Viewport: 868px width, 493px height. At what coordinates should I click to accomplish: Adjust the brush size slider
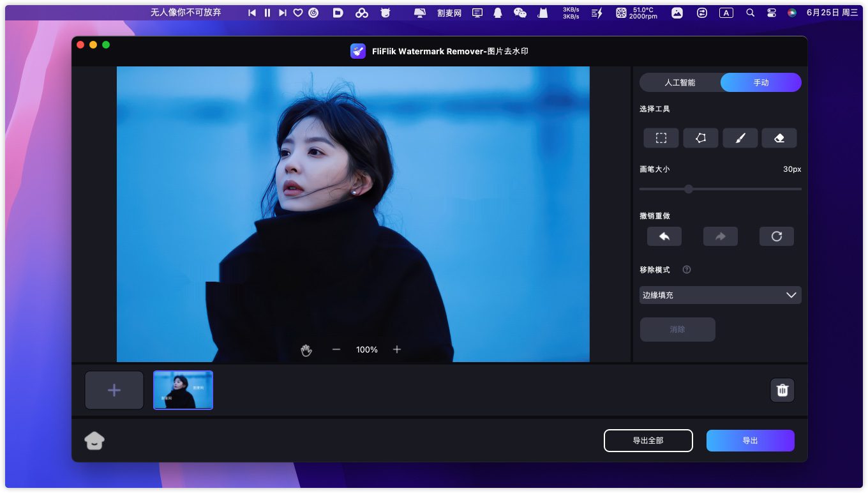point(689,189)
